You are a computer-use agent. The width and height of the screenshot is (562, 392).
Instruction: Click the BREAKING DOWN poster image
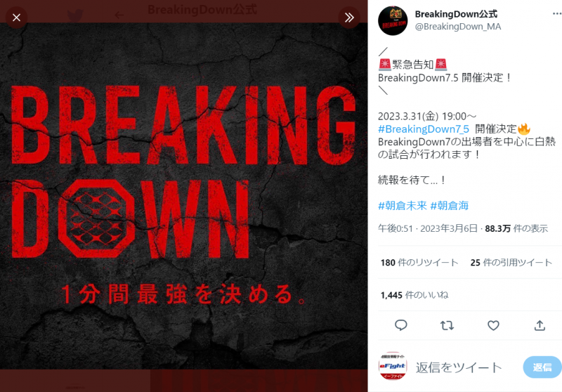183,196
